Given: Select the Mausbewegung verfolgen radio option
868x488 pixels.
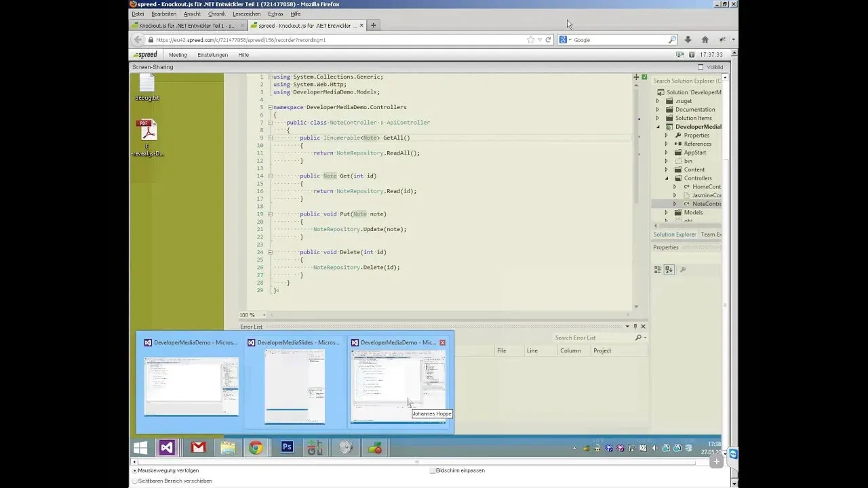Looking at the screenshot, I should click(x=134, y=470).
